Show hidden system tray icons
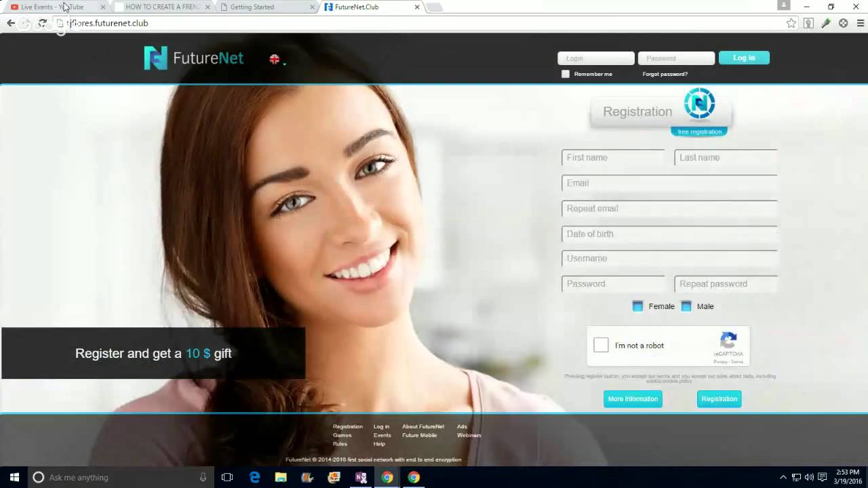The width and height of the screenshot is (868, 488). point(783,477)
